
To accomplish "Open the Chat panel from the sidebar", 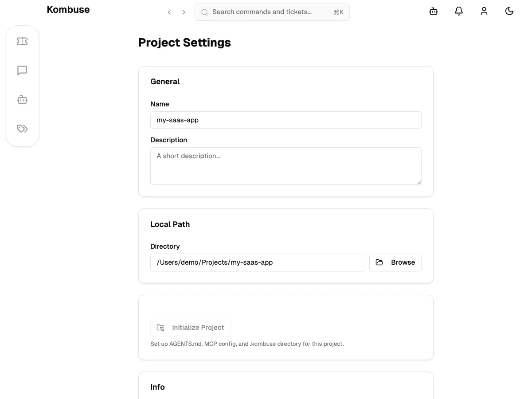I will [x=22, y=70].
